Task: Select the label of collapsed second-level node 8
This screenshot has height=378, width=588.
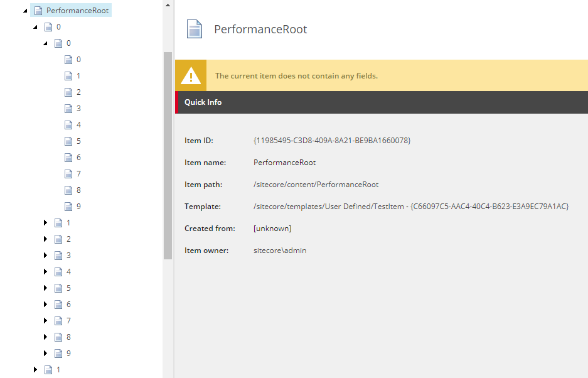Action: pyautogui.click(x=68, y=337)
